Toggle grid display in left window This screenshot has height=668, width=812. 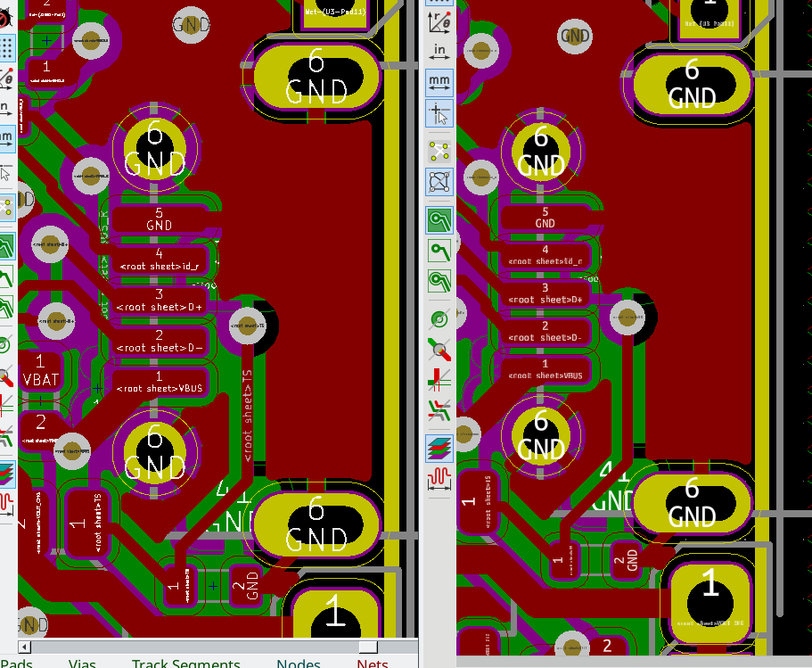pos(6,47)
